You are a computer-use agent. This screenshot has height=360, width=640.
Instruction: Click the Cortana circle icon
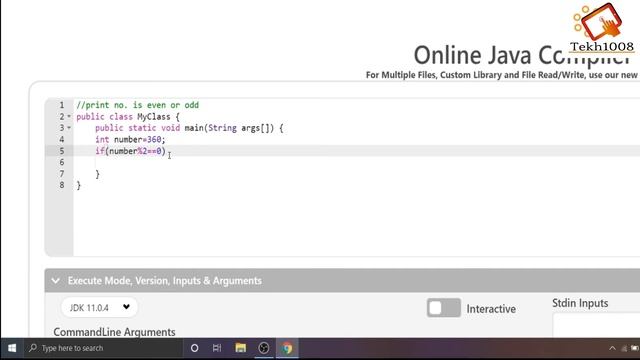click(195, 348)
